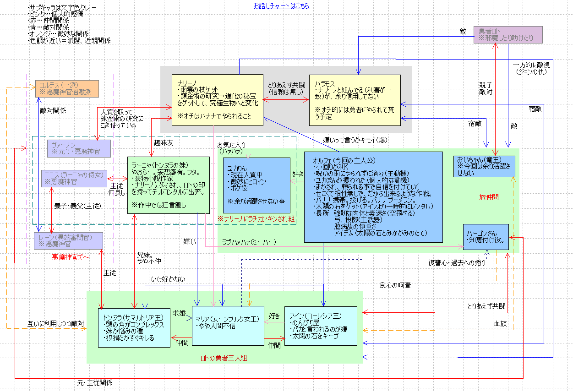Select the オルフェ protagonist box
The image size is (573, 392).
[x=374, y=197]
